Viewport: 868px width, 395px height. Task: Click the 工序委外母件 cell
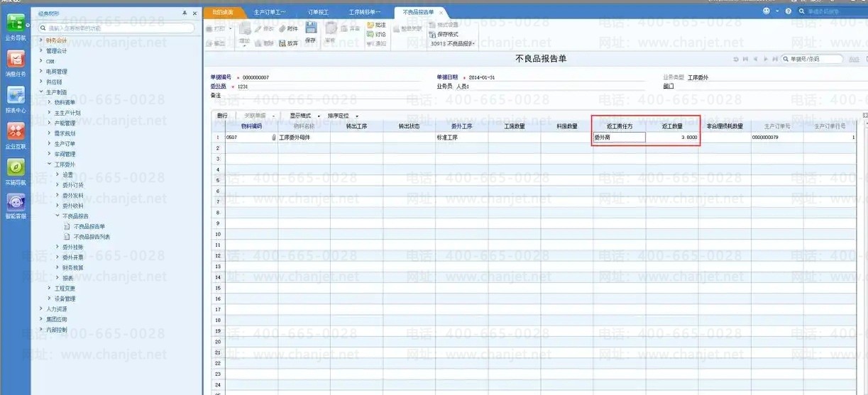(x=304, y=138)
